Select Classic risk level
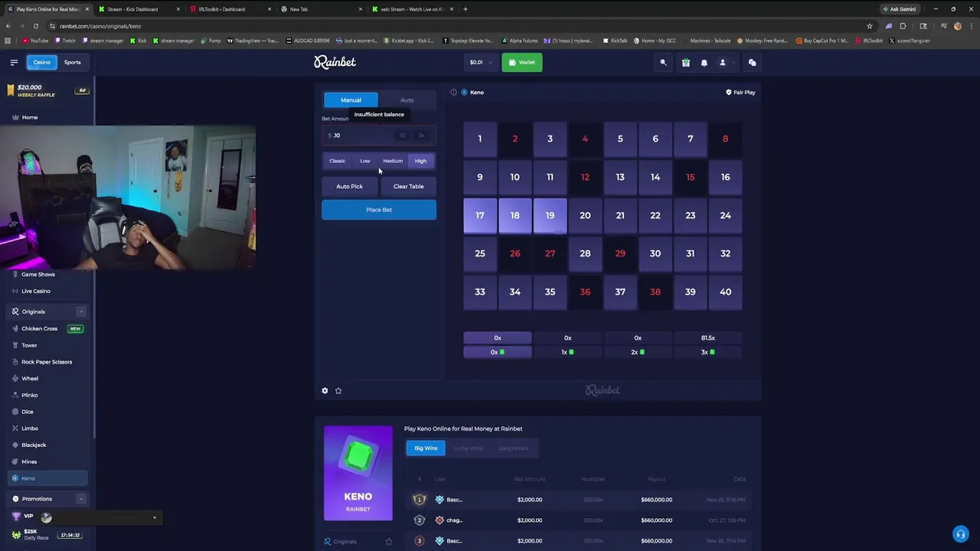The width and height of the screenshot is (980, 551). [337, 161]
